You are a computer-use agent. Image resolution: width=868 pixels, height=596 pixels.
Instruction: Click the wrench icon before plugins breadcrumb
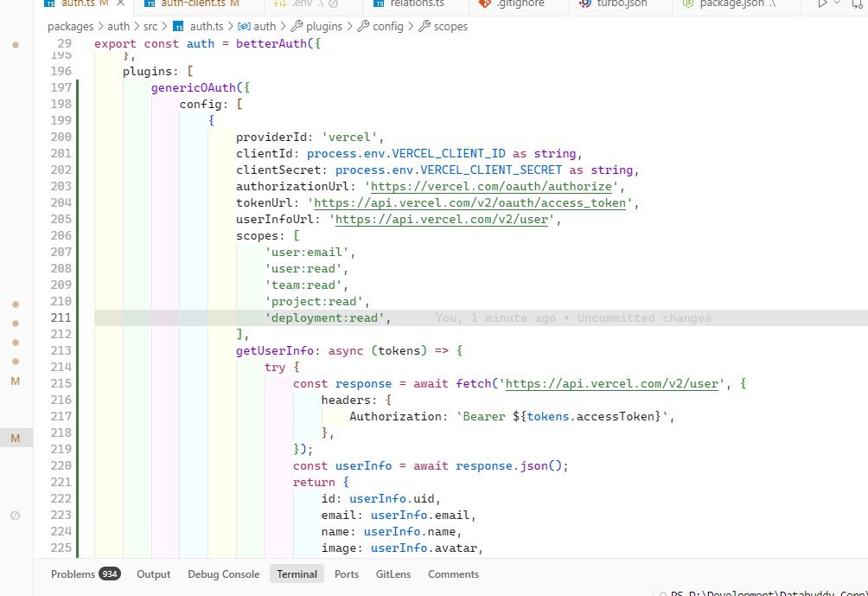(297, 26)
